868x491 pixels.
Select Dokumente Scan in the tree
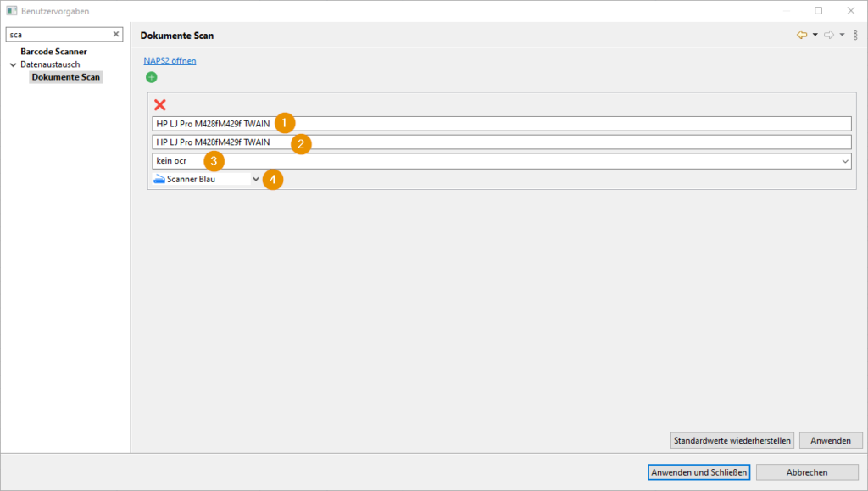66,77
